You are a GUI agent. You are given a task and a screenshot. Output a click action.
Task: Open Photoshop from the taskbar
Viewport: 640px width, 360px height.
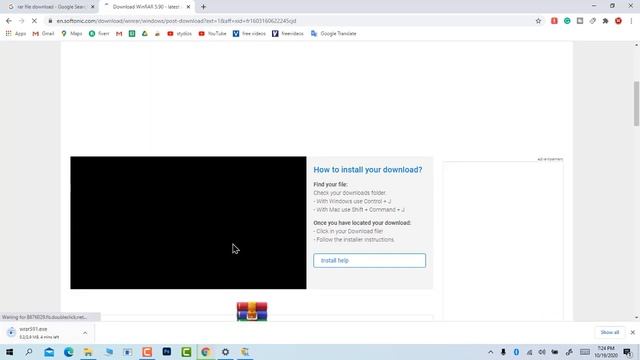pos(167,352)
